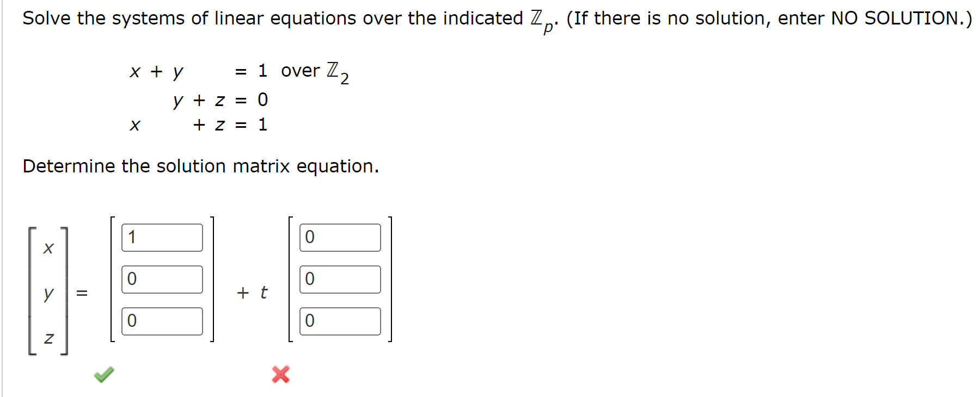Screen dimensions: 980x397
Task: Click the Determine the solution matrix equation text
Action: point(200,166)
